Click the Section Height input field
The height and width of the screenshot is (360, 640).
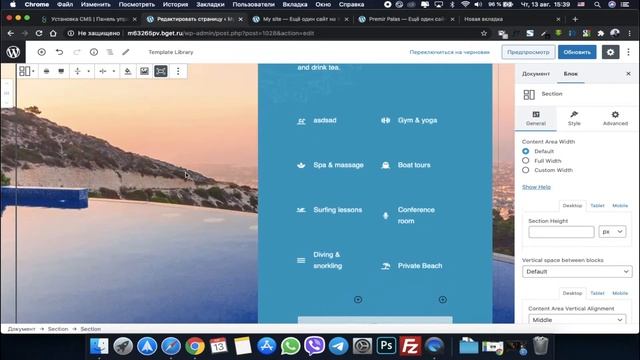[561, 231]
